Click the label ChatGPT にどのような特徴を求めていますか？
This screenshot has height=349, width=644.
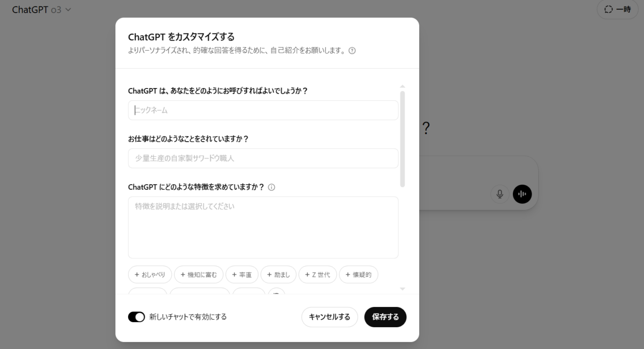[x=196, y=187]
